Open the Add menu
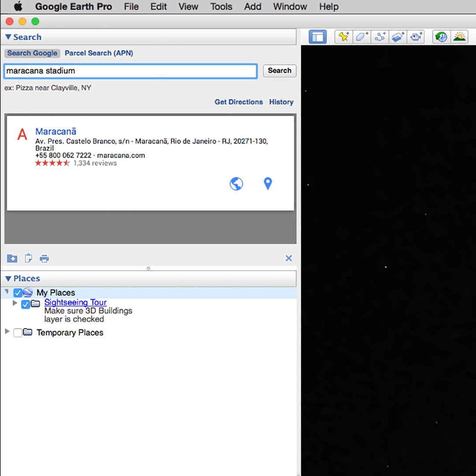Image resolution: width=476 pixels, height=476 pixels. pos(253,6)
